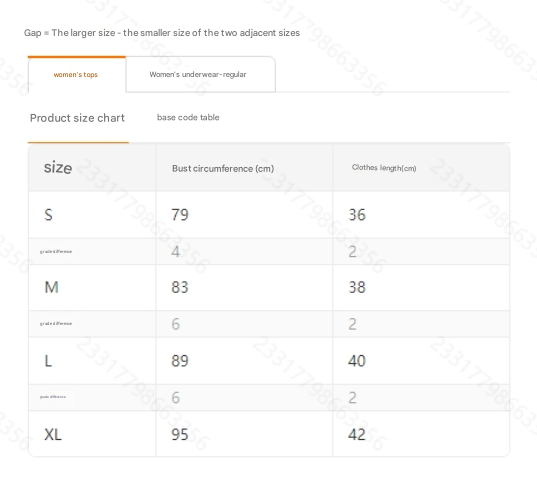Click clothes length 40 for size L
The width and height of the screenshot is (537, 479).
click(x=357, y=361)
